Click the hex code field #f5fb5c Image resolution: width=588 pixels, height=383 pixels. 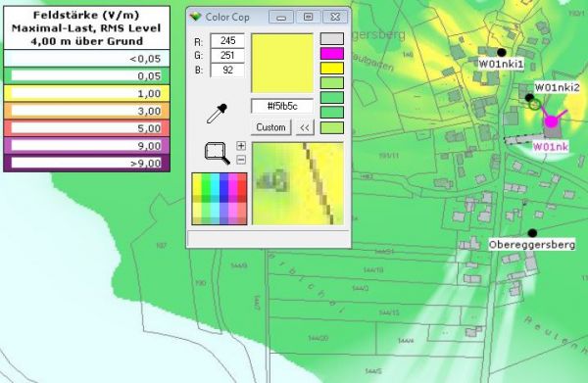click(x=282, y=106)
